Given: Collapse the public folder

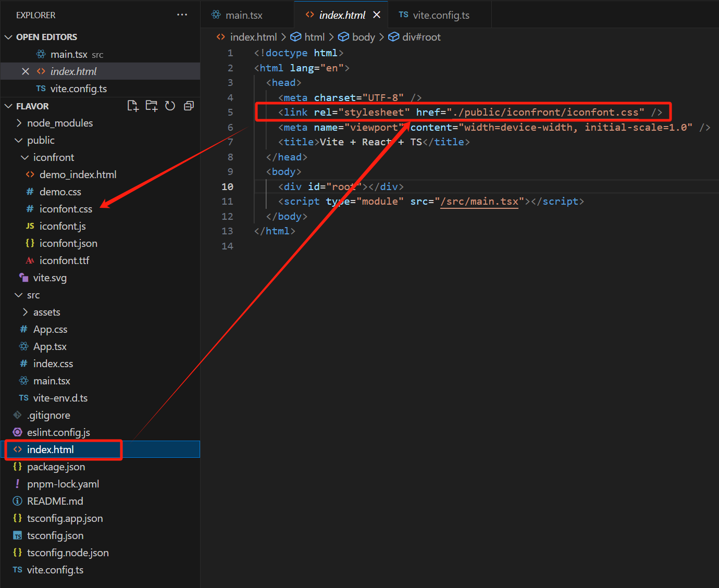Looking at the screenshot, I should [19, 140].
